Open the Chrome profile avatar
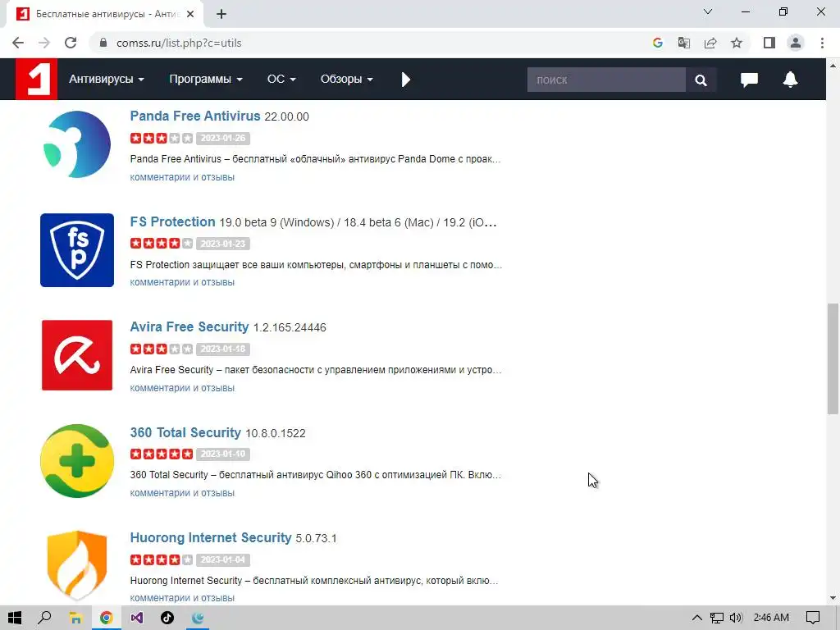The image size is (840, 630). (796, 43)
